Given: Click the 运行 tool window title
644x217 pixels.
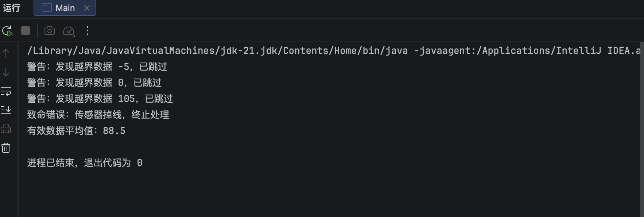Looking at the screenshot, I should point(12,8).
